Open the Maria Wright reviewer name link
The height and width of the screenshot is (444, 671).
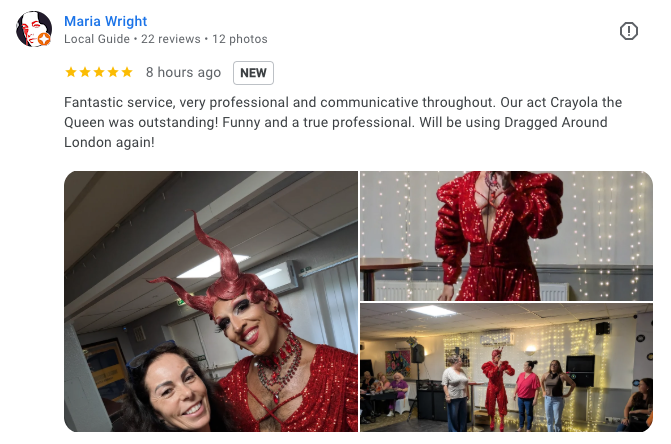[x=106, y=21]
